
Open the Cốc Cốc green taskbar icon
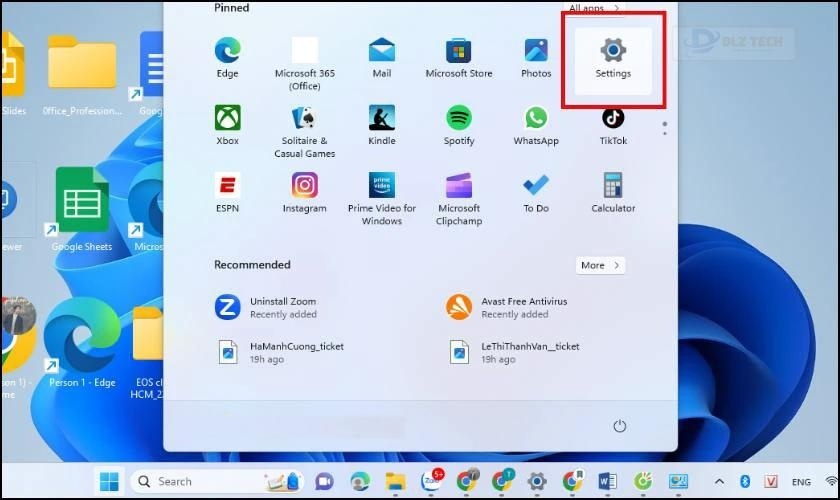(643, 481)
